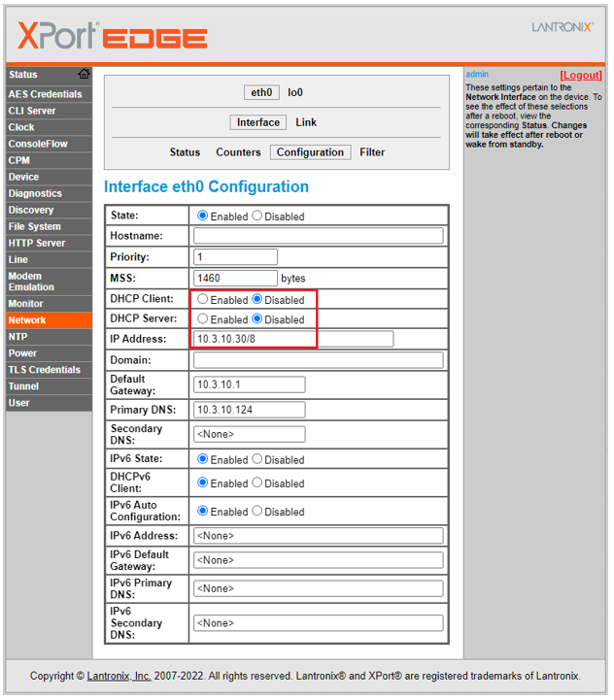Click the Domain input field
This screenshot has width=614, height=700.
point(318,360)
